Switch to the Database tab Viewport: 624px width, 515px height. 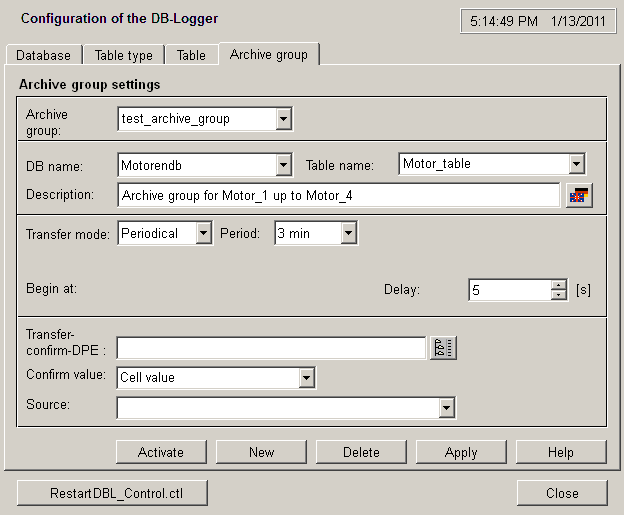tap(43, 55)
